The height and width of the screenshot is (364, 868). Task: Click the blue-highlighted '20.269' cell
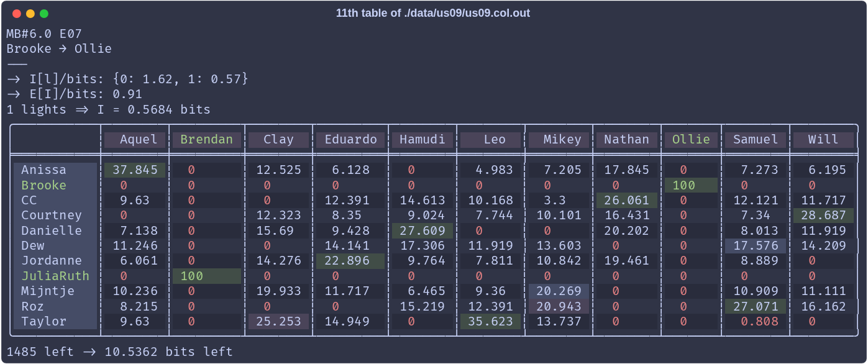tap(559, 291)
